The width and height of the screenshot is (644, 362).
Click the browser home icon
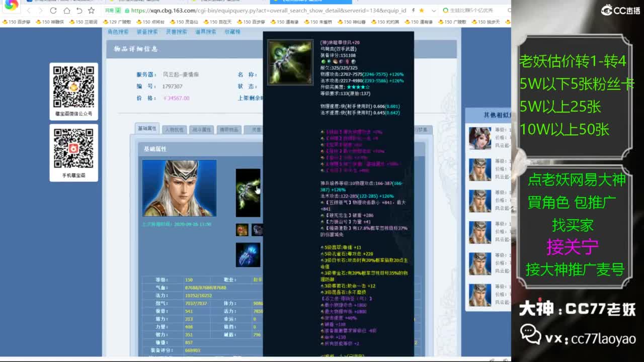point(66,11)
